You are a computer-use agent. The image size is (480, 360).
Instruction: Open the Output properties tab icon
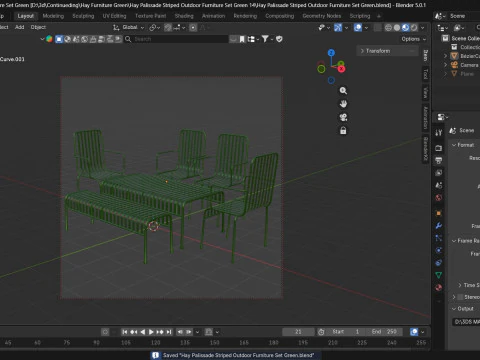439,160
